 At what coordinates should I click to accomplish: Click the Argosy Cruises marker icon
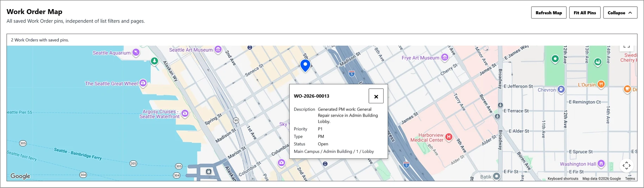185,114
